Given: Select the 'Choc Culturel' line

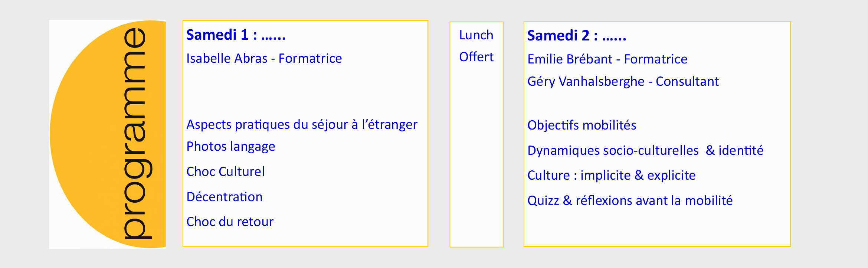Looking at the screenshot, I should pyautogui.click(x=226, y=171).
